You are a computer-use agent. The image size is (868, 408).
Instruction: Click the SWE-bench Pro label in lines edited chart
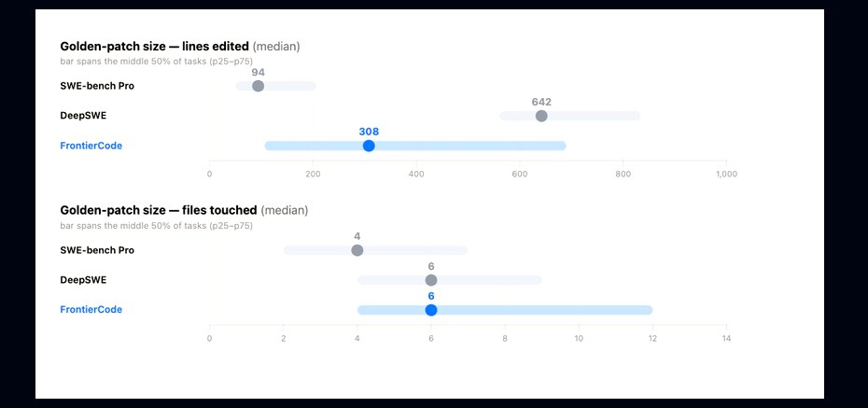[97, 86]
